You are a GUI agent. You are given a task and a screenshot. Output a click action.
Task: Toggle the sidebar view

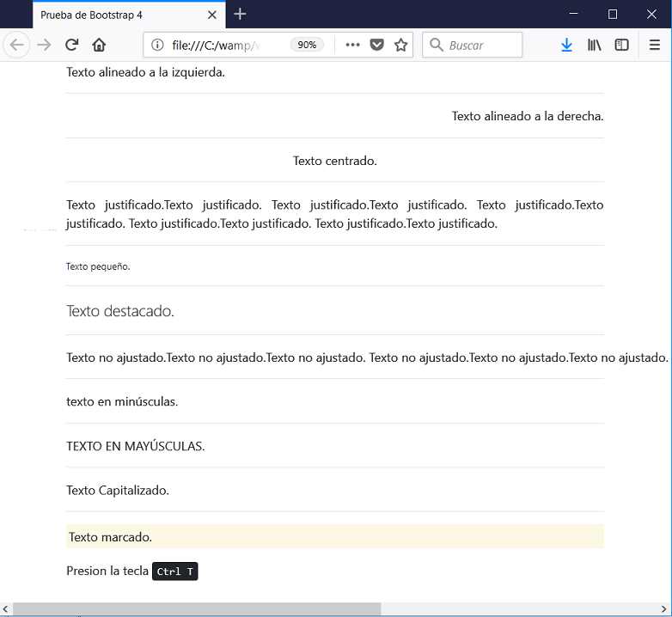pos(621,45)
